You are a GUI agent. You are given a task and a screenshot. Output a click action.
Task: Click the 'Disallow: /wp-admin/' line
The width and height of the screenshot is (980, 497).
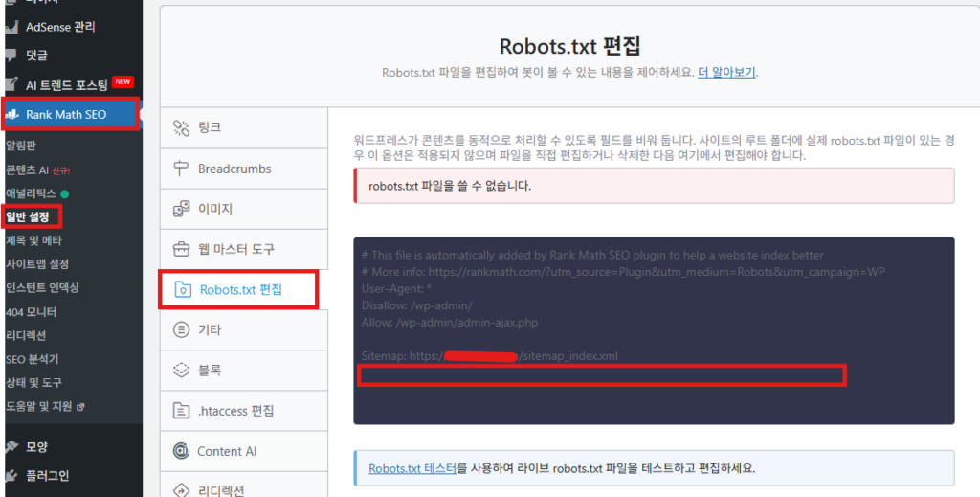coord(417,305)
